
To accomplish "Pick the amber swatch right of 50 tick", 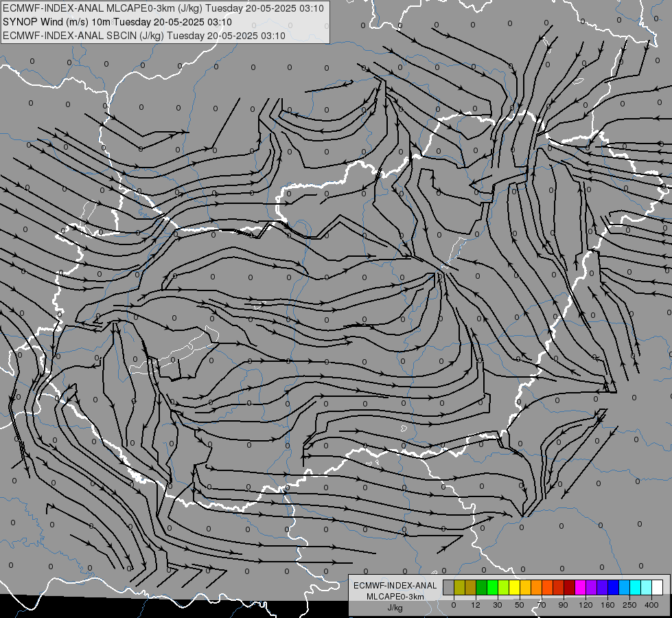I will click(x=525, y=587).
